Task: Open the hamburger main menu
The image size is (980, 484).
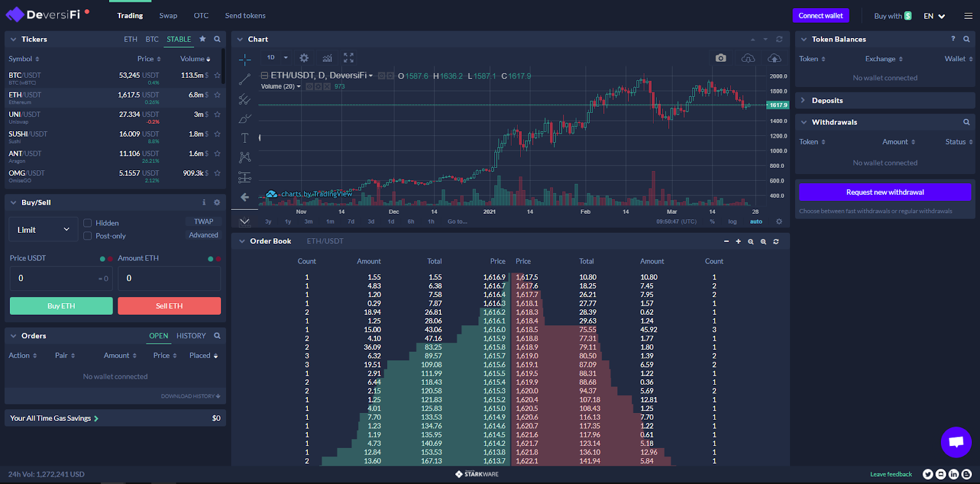Action: pos(968,16)
